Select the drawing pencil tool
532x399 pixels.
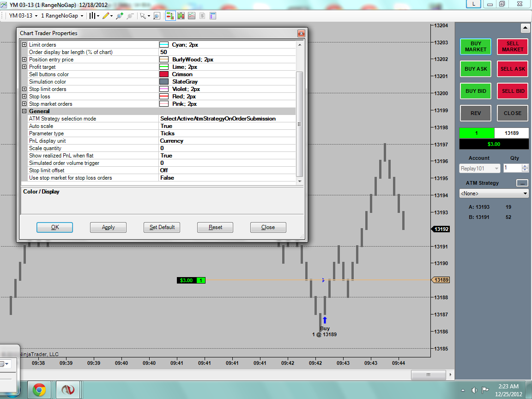click(x=108, y=16)
